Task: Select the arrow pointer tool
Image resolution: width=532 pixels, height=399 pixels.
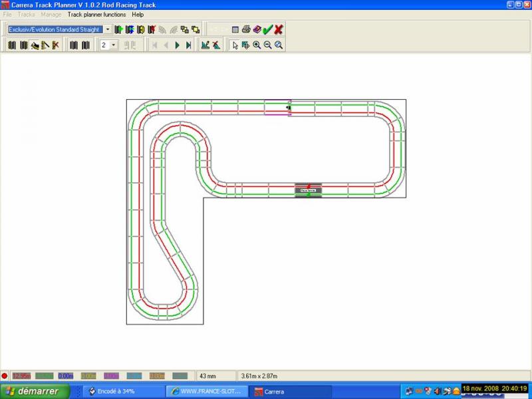Action: pyautogui.click(x=235, y=45)
